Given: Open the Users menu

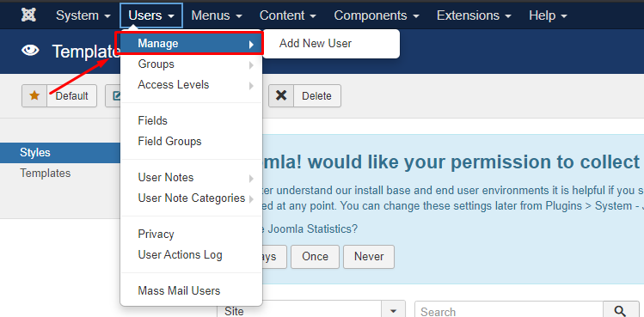Looking at the screenshot, I should pos(151,15).
